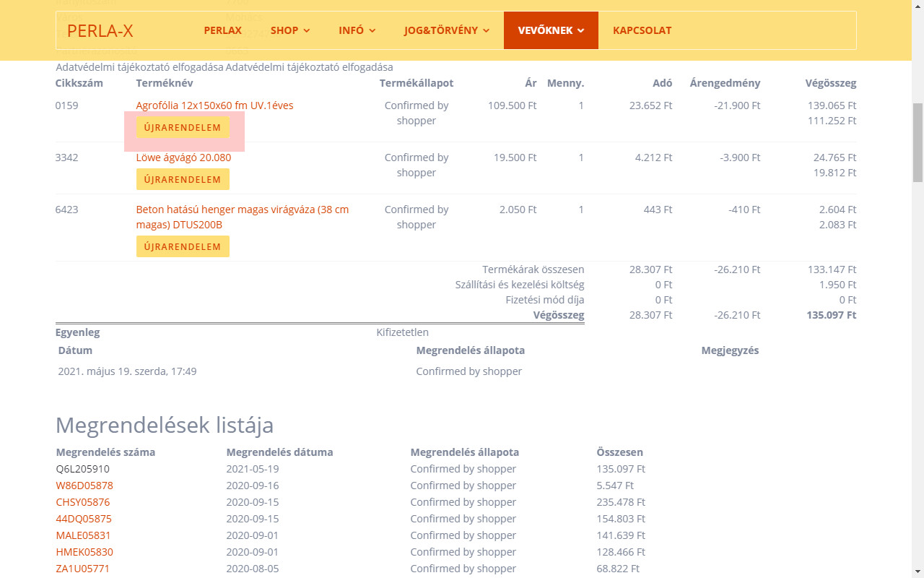Screen dimensions: 924x578
Task: Click the Végösszeg column header
Action: tap(831, 83)
